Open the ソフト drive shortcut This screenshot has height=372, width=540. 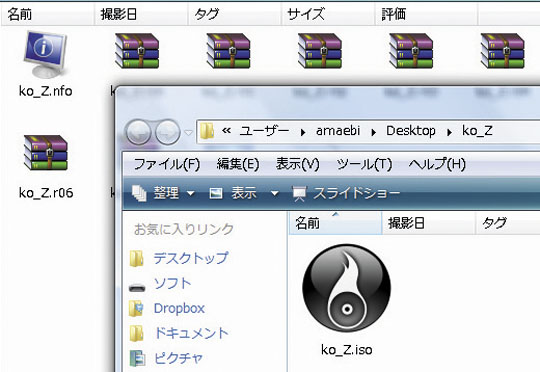tap(172, 283)
